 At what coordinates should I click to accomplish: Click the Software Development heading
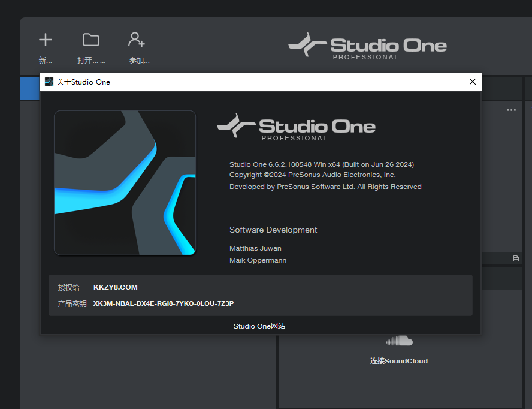tap(273, 230)
